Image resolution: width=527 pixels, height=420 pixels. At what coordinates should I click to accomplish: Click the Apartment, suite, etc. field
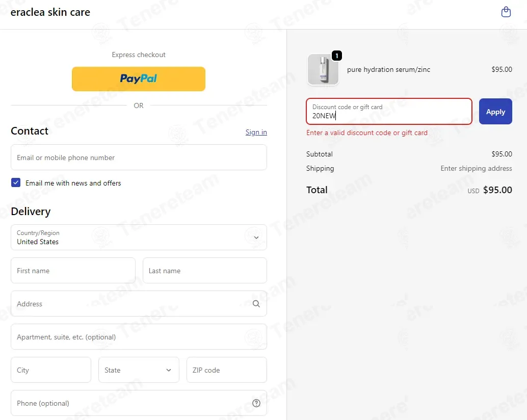139,337
